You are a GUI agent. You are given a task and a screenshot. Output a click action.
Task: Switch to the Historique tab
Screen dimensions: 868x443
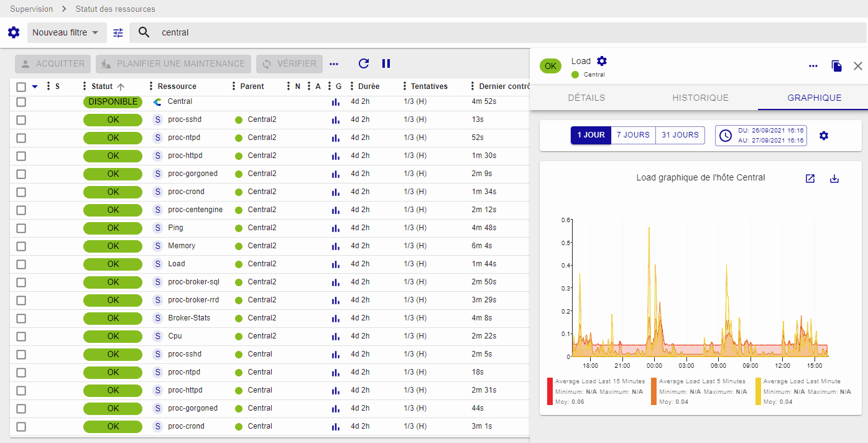tap(700, 98)
